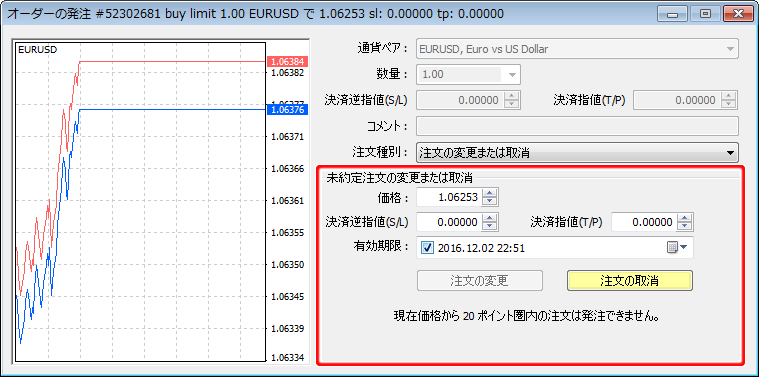Click the expiration date 2016.12.02 22:51
The image size is (759, 377).
coord(481,248)
